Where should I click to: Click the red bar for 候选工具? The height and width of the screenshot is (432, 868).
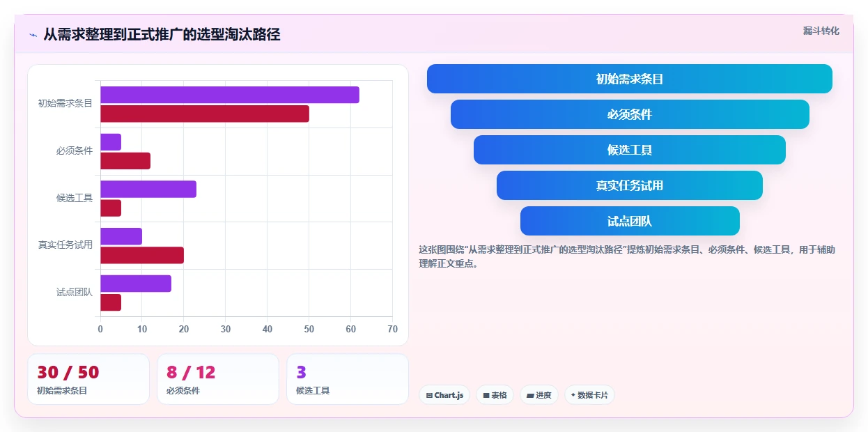point(111,208)
